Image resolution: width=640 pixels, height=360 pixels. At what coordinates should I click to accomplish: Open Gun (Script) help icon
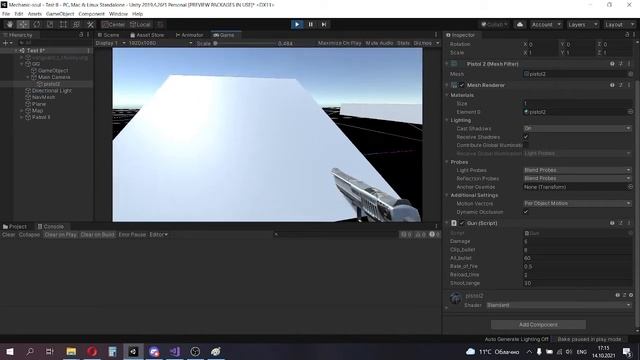(612, 223)
